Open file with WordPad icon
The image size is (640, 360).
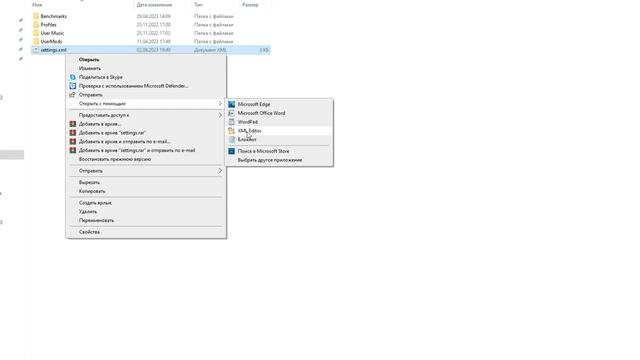pos(231,122)
